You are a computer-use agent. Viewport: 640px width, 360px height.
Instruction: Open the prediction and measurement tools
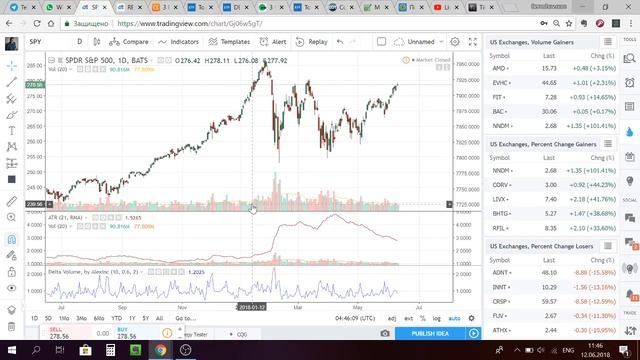click(11, 163)
